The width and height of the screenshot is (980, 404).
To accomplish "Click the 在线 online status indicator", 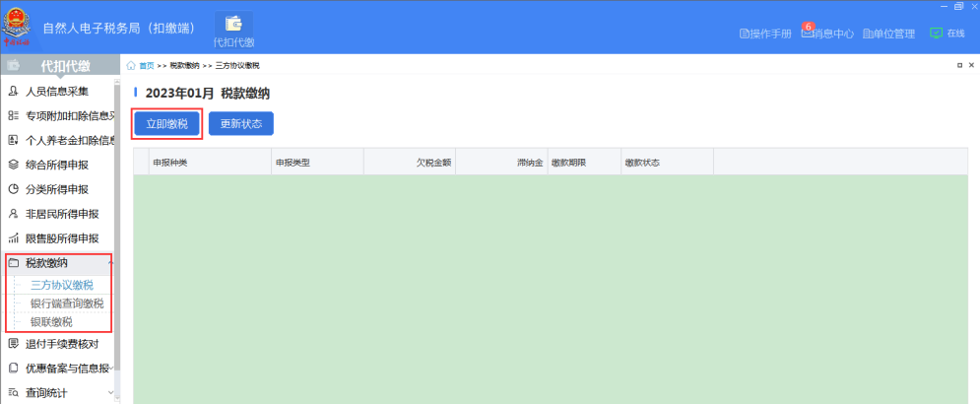I will pos(947,34).
